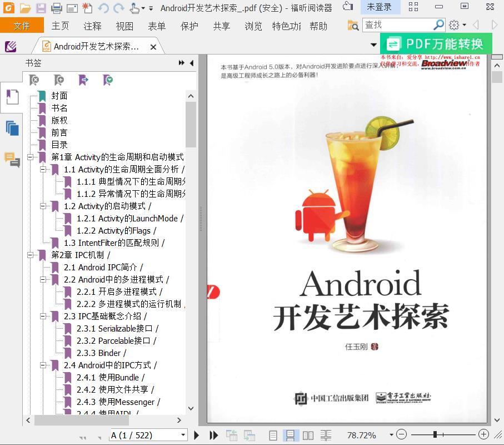Open the page number dropdown
The width and height of the screenshot is (504, 445).
click(183, 435)
